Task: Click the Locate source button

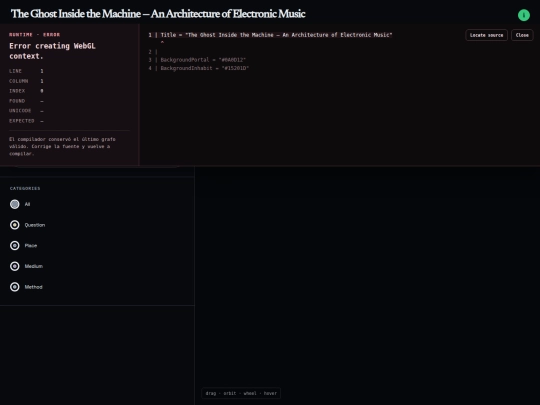Action: (x=486, y=35)
